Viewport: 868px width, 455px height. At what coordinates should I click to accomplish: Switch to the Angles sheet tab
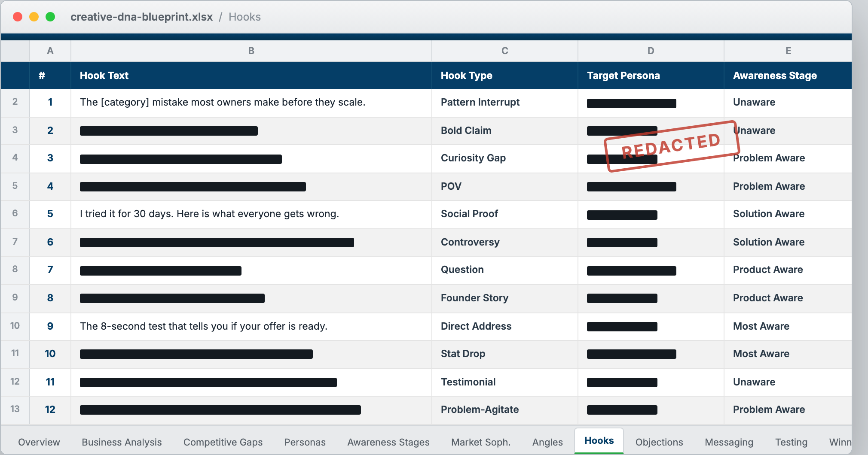coord(547,442)
